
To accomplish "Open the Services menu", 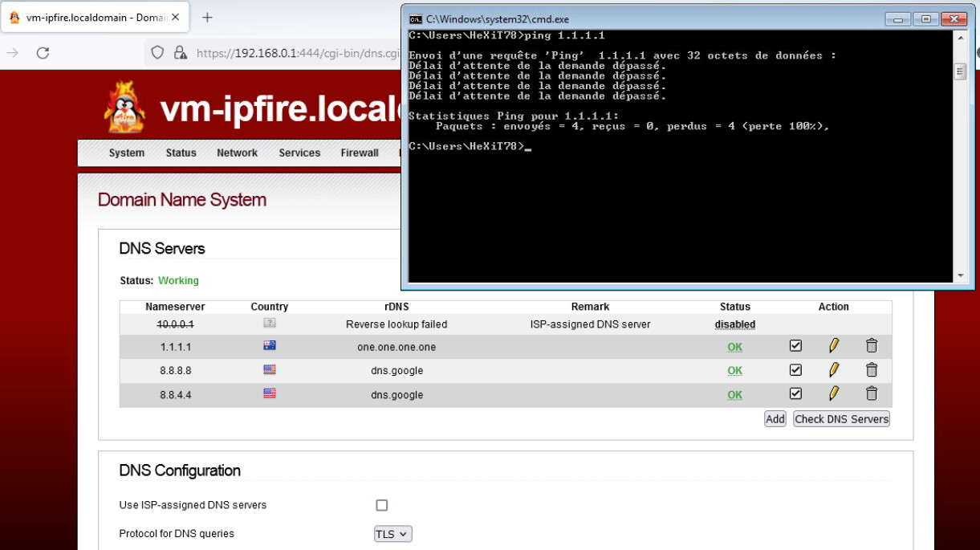I will pyautogui.click(x=299, y=153).
